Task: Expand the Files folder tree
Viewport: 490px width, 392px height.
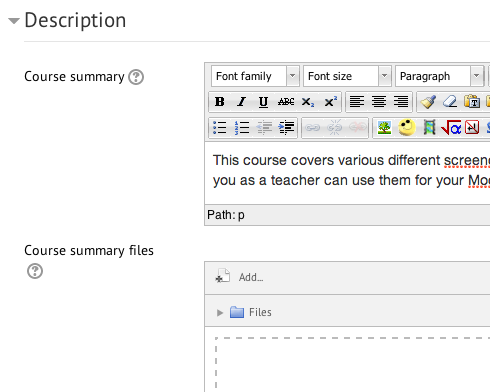Action: tap(220, 313)
